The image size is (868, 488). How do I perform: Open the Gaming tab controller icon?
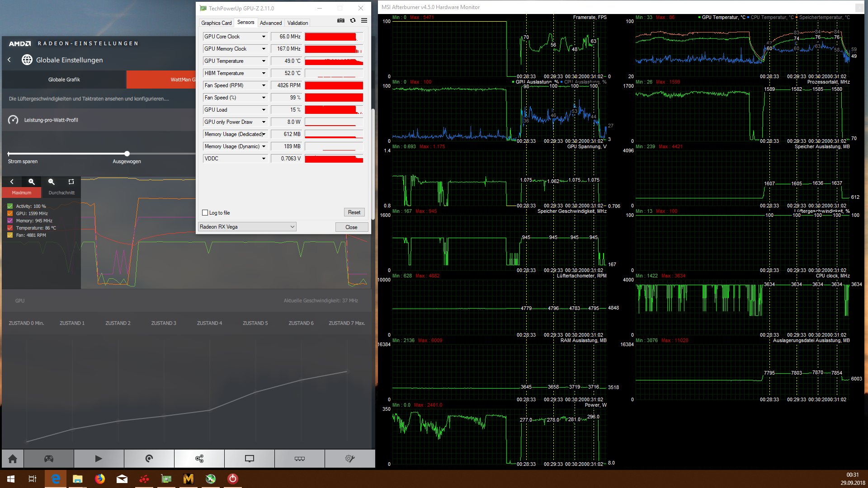49,459
